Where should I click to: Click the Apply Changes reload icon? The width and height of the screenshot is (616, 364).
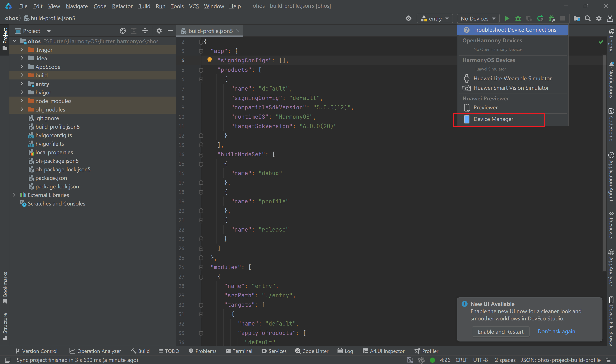point(540,18)
